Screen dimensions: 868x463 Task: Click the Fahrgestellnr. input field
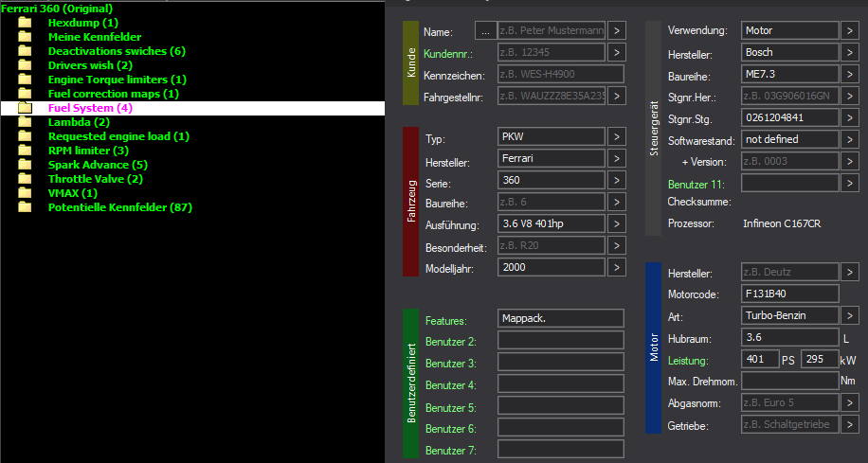552,96
